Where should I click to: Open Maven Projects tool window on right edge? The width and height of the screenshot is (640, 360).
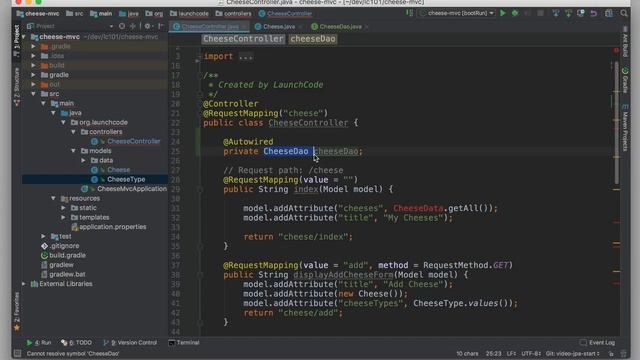coord(625,127)
